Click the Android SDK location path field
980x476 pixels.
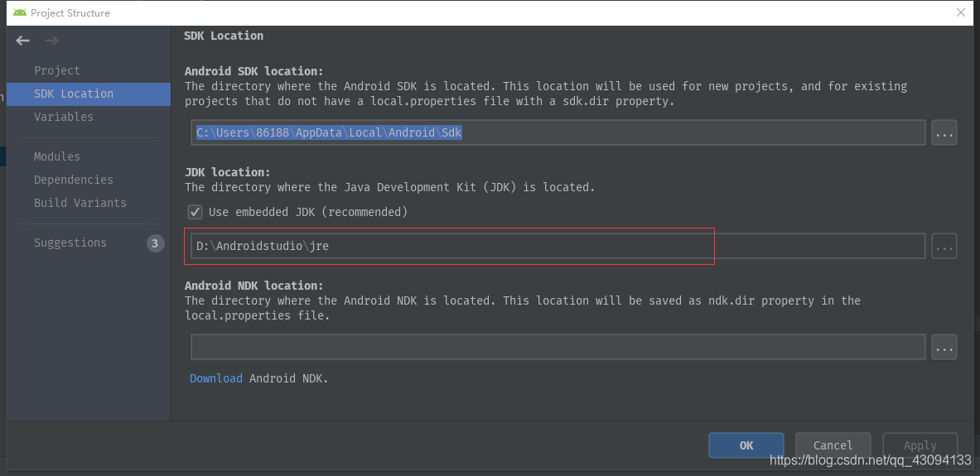pos(558,133)
